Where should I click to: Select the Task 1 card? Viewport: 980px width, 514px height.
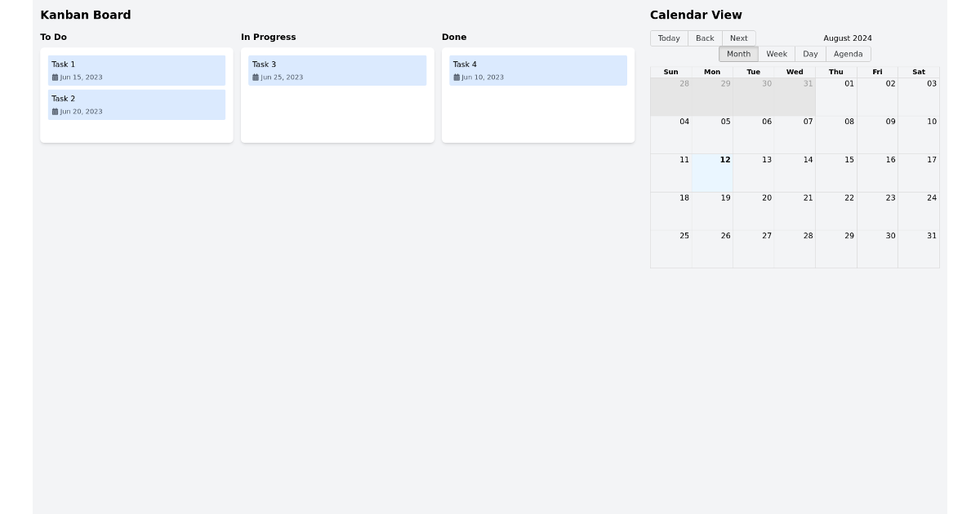click(x=136, y=70)
